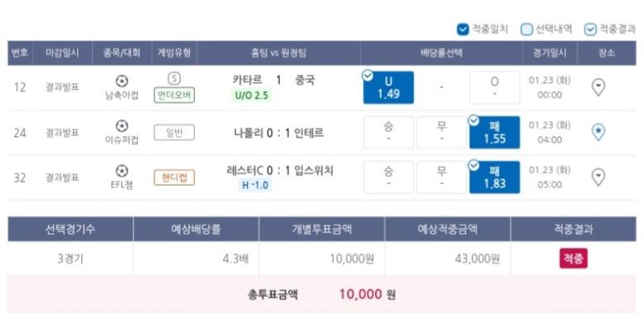Click the 일반 game type tag
The height and width of the screenshot is (326, 644).
click(174, 133)
